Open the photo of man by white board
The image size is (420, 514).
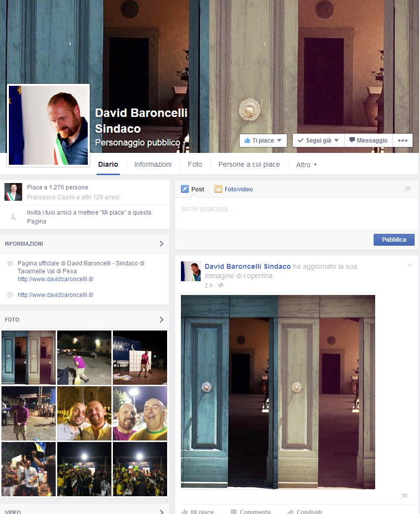coord(140,357)
